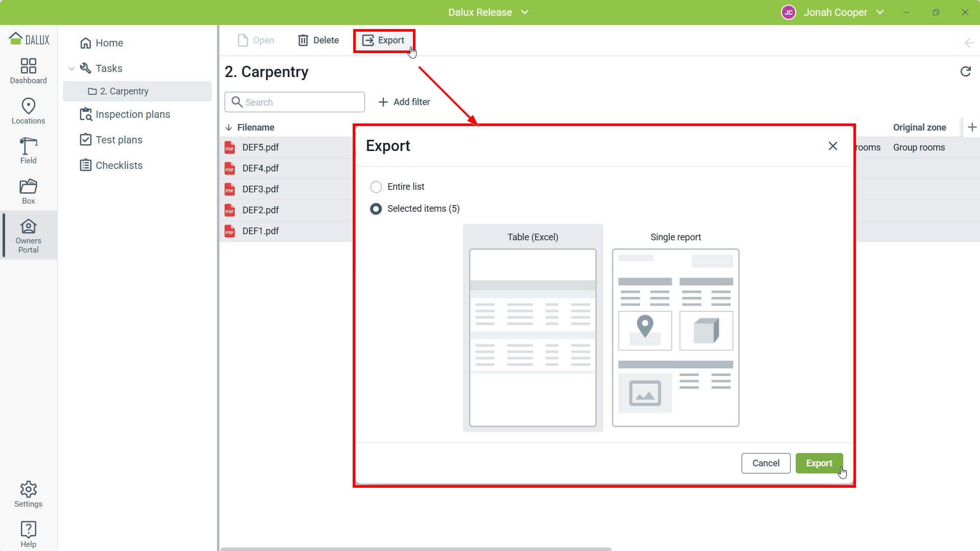This screenshot has width=980, height=551.
Task: Open the Box module icon
Action: [x=28, y=191]
